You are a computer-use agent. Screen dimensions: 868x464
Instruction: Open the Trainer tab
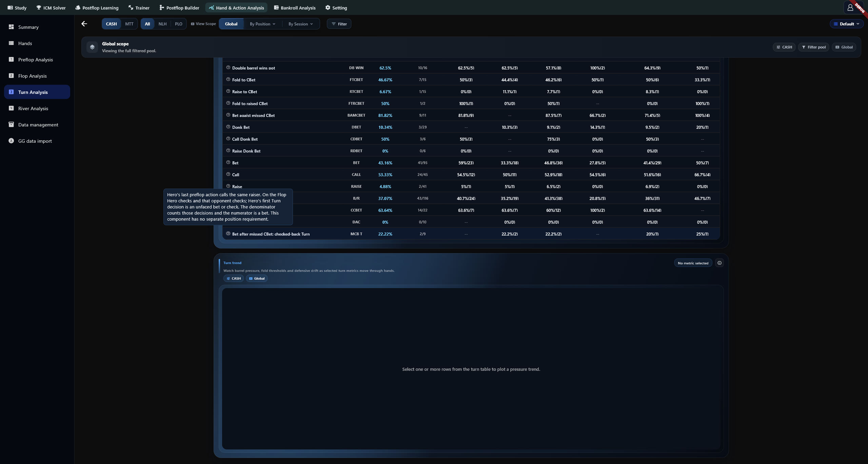[x=139, y=7]
